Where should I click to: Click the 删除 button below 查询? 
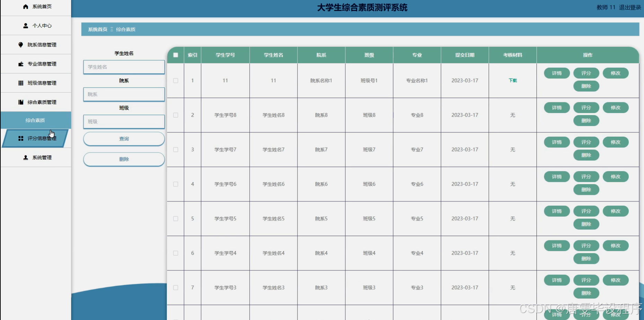click(x=124, y=159)
